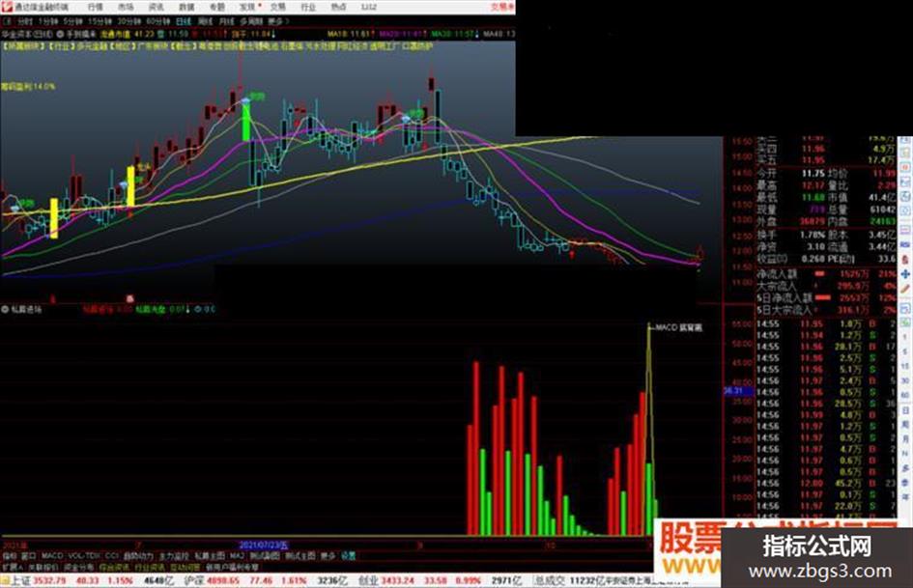
Task: Select the 月线 period tab
Action: coord(226,21)
